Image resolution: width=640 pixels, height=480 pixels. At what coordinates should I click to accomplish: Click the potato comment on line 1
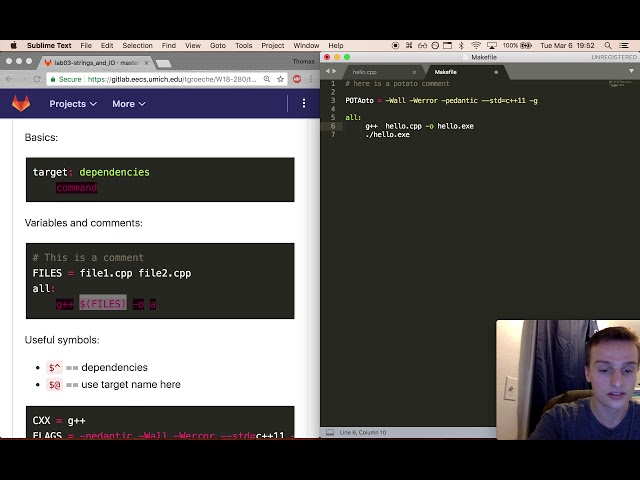click(397, 84)
